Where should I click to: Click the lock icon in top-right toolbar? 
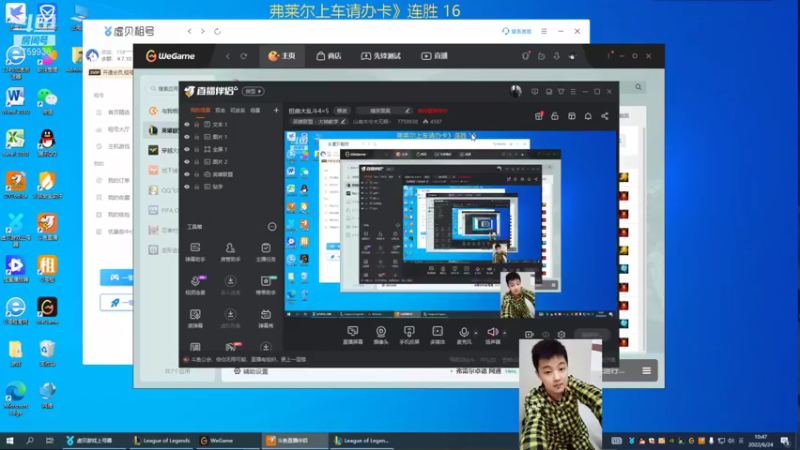[555, 116]
